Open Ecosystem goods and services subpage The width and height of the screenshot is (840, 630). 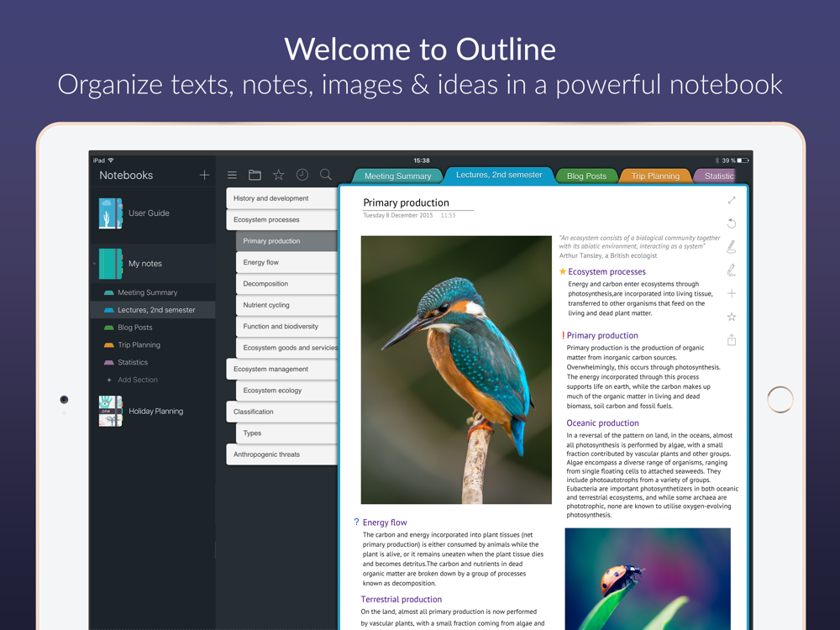pos(286,348)
